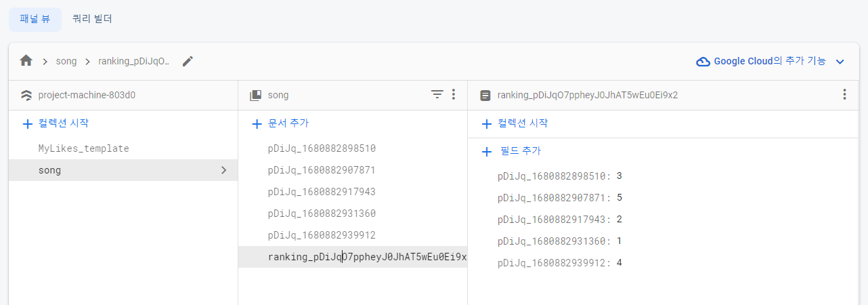Click 문서 추가 to add a document
The height and width of the screenshot is (305, 868).
pos(281,123)
